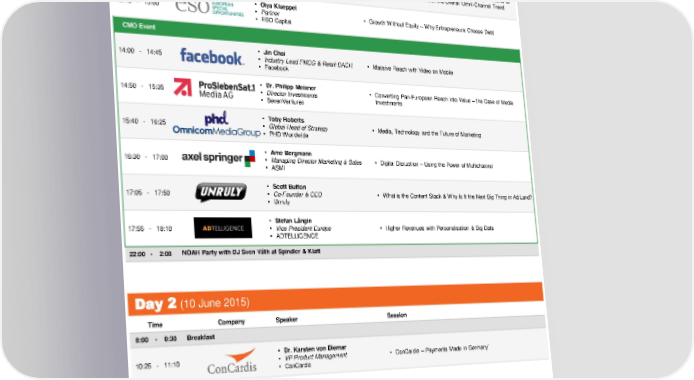Viewport: 694px width, 380px height.
Task: Click speaker name Toby Roberts
Action: coord(286,119)
